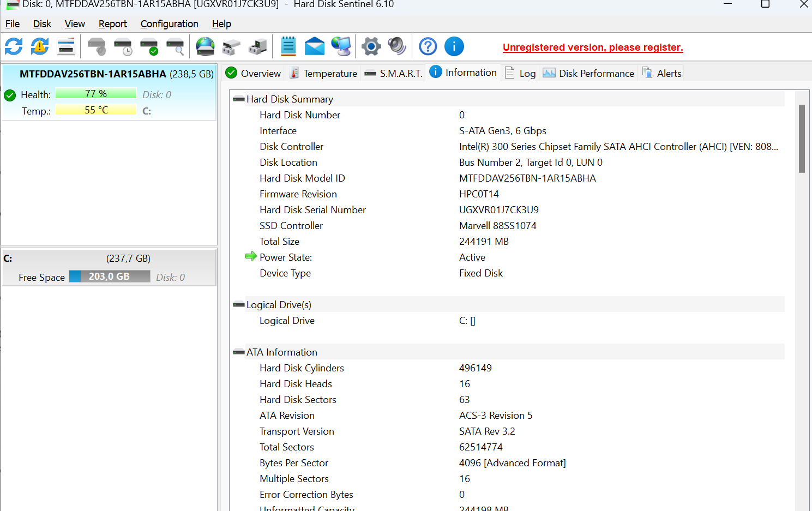812x511 pixels.
Task: Collapse the Hard Disk Summary section
Action: coord(239,99)
